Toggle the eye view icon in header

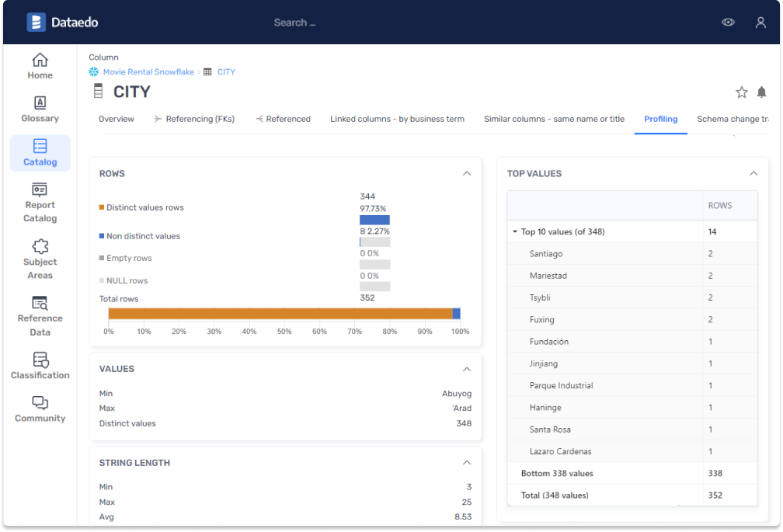[728, 23]
